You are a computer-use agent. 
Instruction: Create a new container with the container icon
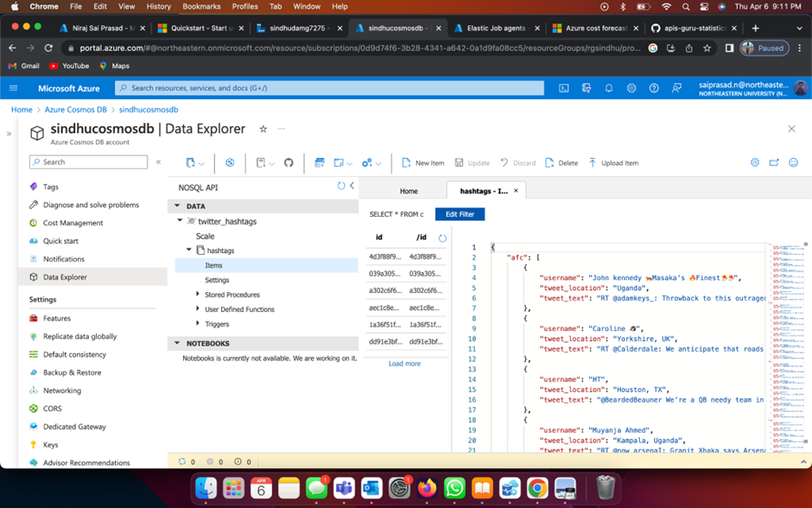[318, 162]
